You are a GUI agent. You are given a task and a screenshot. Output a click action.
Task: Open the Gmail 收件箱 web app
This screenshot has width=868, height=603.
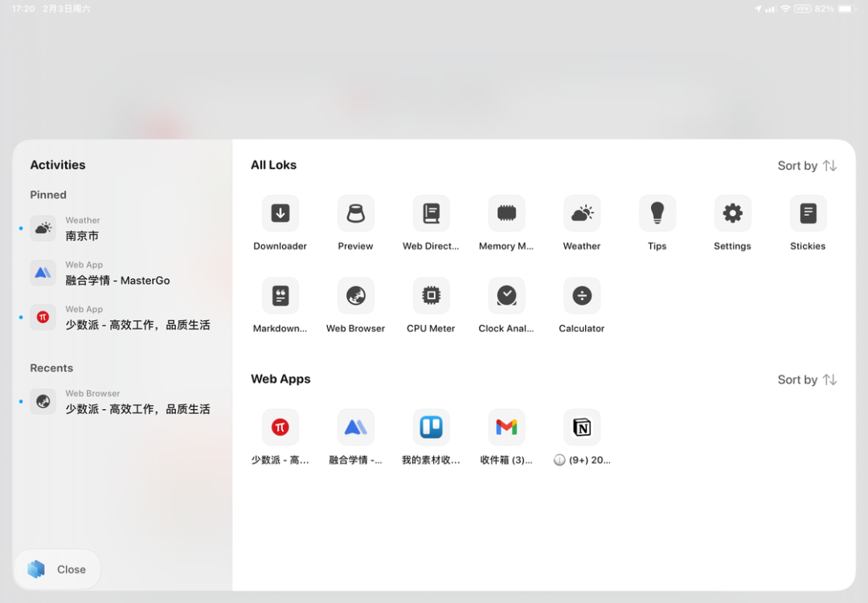click(506, 428)
